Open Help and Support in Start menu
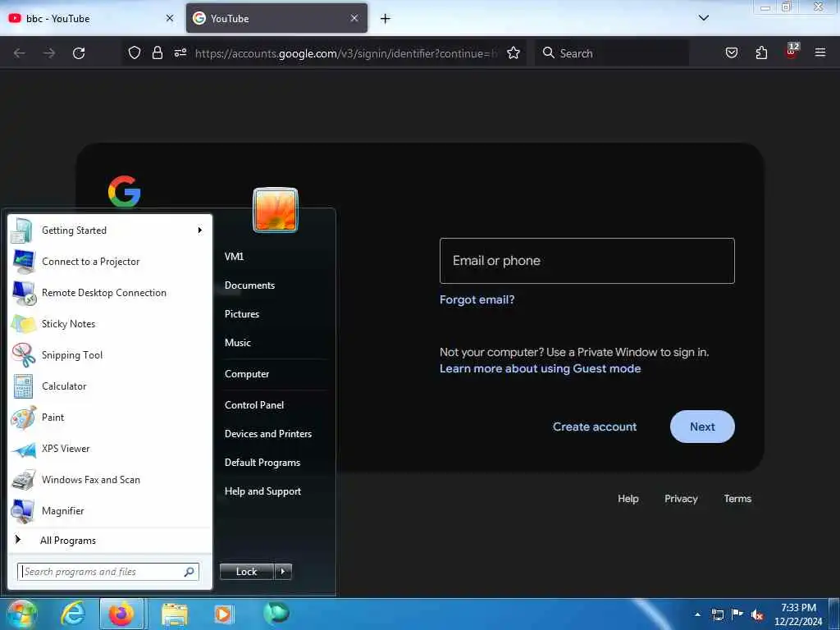Screen dimensions: 840x630 [x=262, y=491]
